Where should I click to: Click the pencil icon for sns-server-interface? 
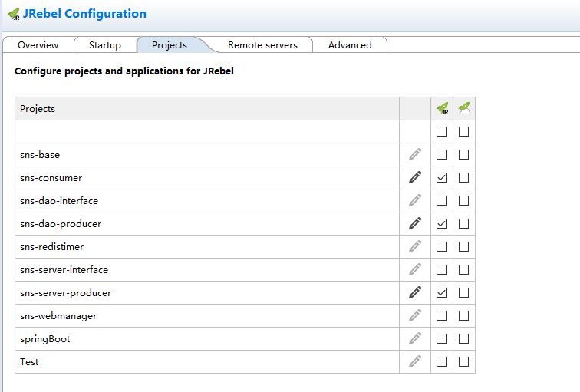pos(415,269)
